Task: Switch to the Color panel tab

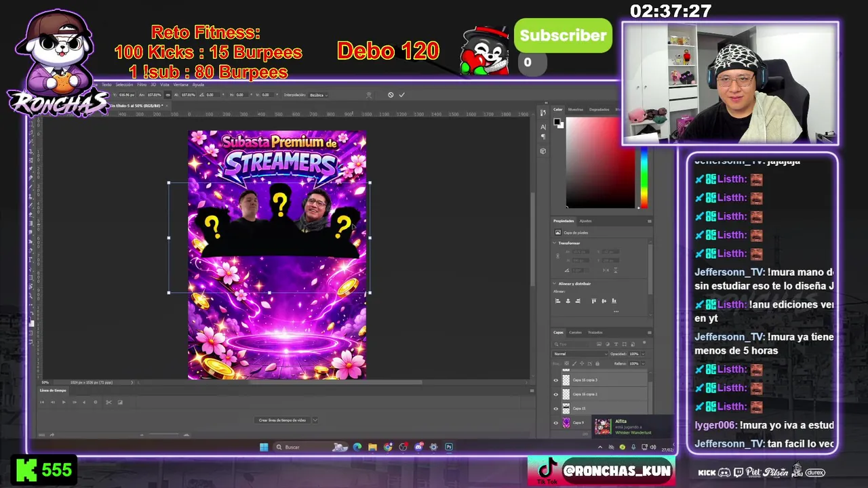Action: pos(558,109)
